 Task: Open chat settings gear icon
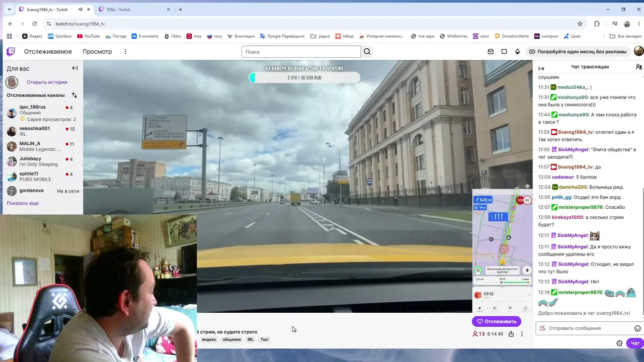(619, 343)
